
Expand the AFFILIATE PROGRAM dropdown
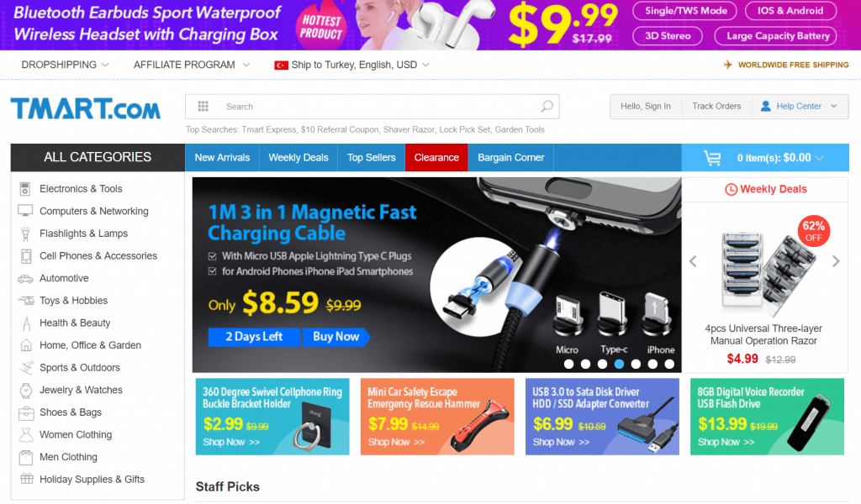coord(192,65)
